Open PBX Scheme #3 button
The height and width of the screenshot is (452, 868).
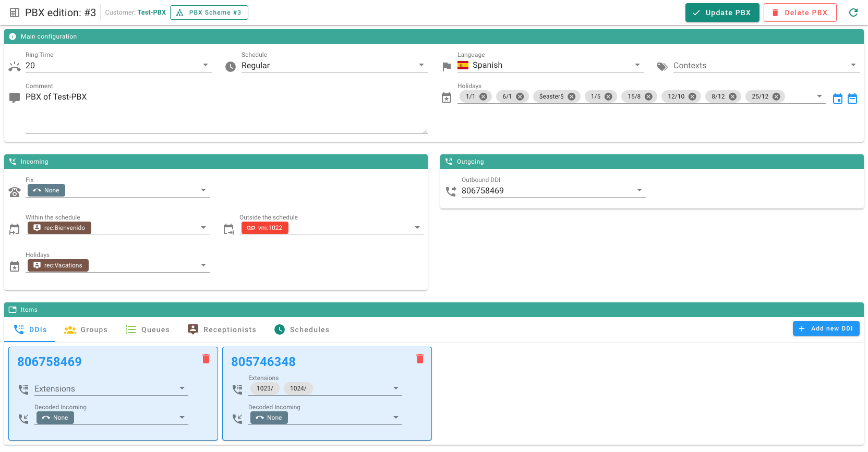point(209,13)
